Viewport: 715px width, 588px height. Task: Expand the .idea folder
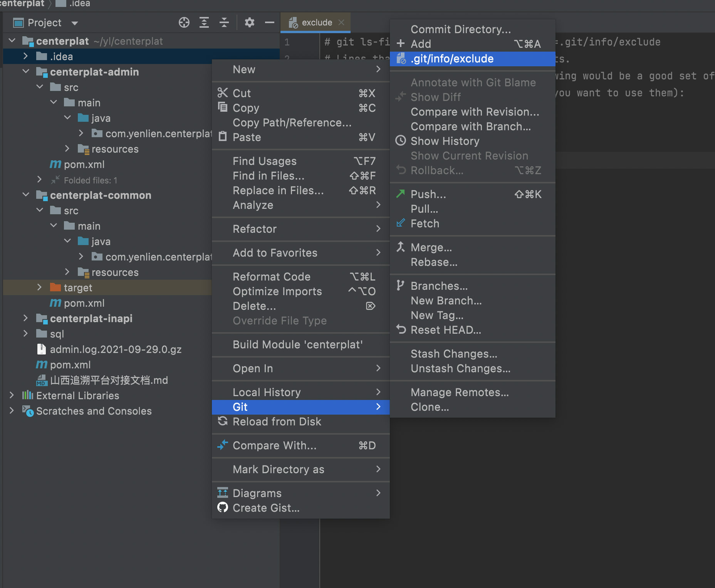(x=25, y=56)
